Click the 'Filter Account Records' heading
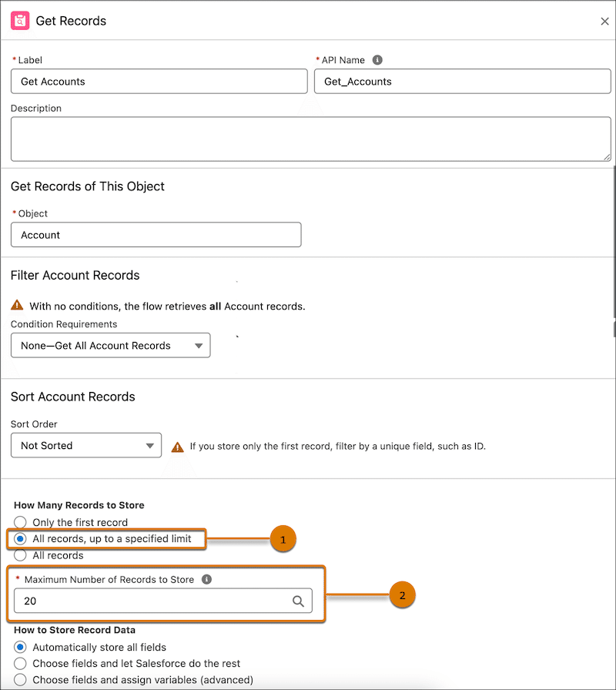Viewport: 616px width, 690px height. point(75,276)
